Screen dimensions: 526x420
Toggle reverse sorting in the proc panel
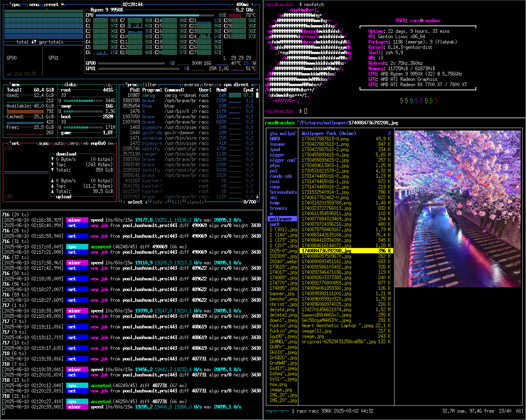tap(191, 85)
